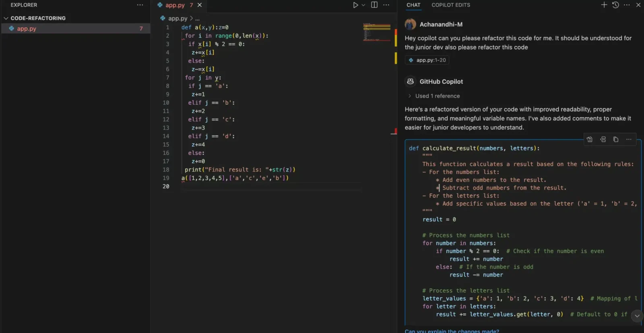Open Explorer more actions menu
Screen dimensions: 644x333
click(140, 5)
